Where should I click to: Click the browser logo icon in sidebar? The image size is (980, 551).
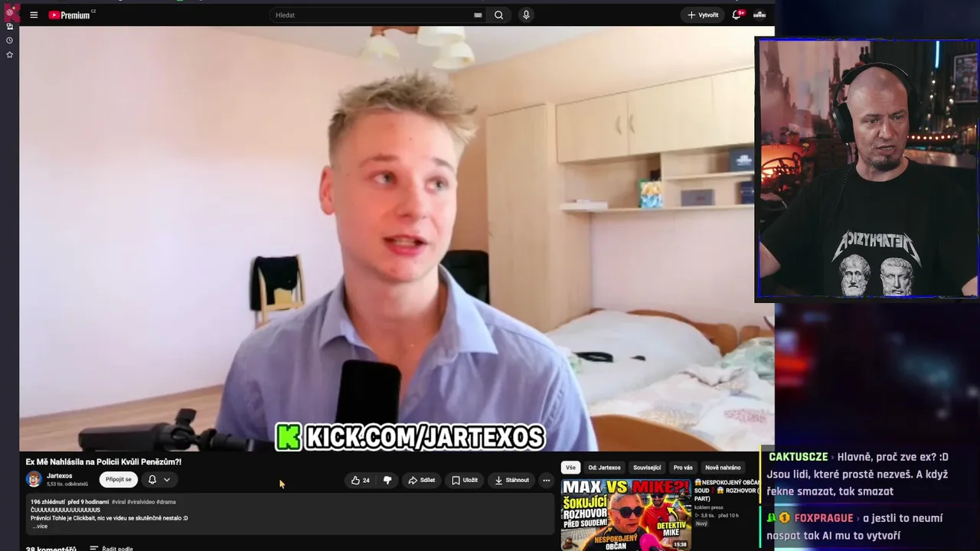[11, 11]
